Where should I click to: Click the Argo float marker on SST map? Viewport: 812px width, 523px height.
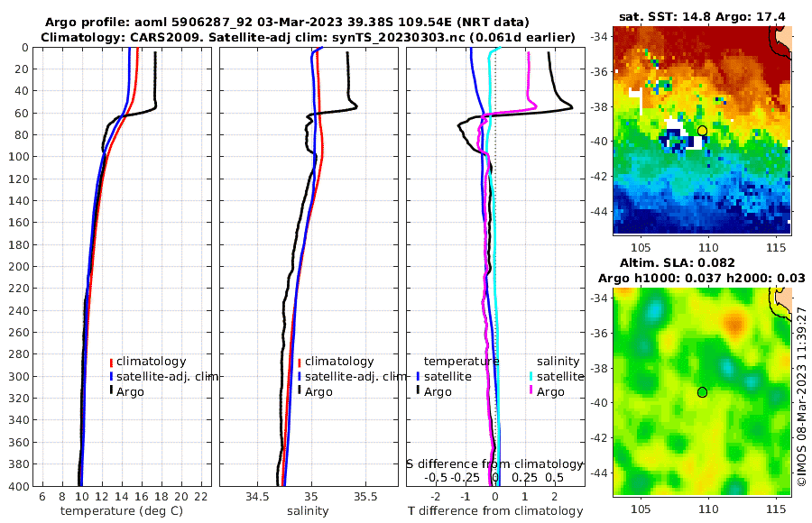tap(702, 131)
